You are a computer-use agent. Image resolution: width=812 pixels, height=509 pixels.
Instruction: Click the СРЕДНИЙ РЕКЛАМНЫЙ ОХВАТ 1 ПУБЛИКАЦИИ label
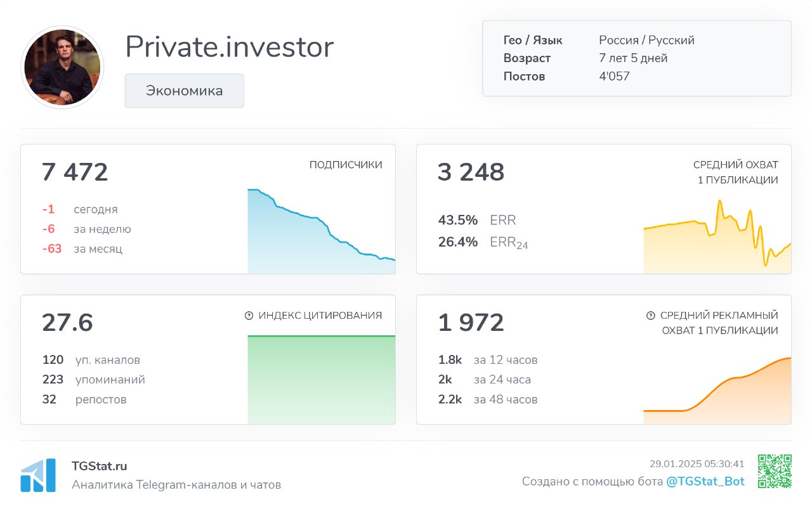(x=719, y=323)
